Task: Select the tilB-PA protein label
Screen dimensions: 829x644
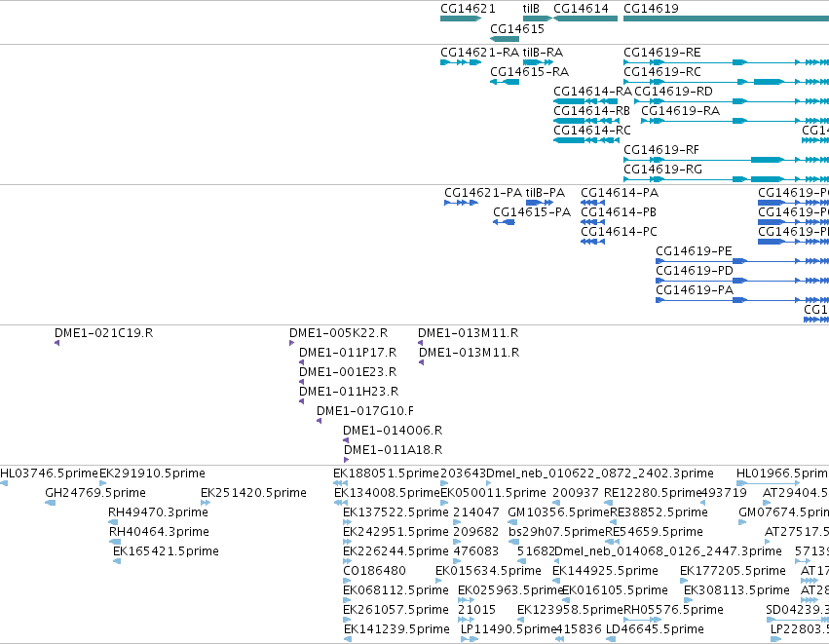Action: coord(546,193)
